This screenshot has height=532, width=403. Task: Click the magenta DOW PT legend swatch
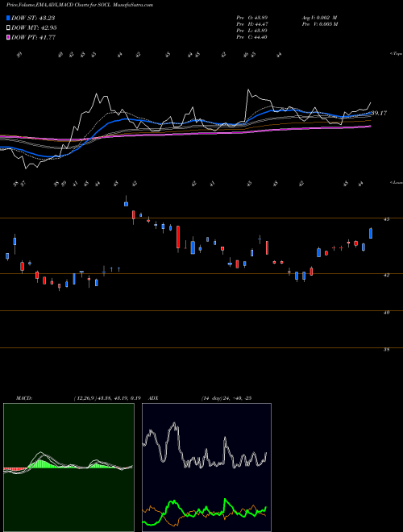tap(9, 37)
